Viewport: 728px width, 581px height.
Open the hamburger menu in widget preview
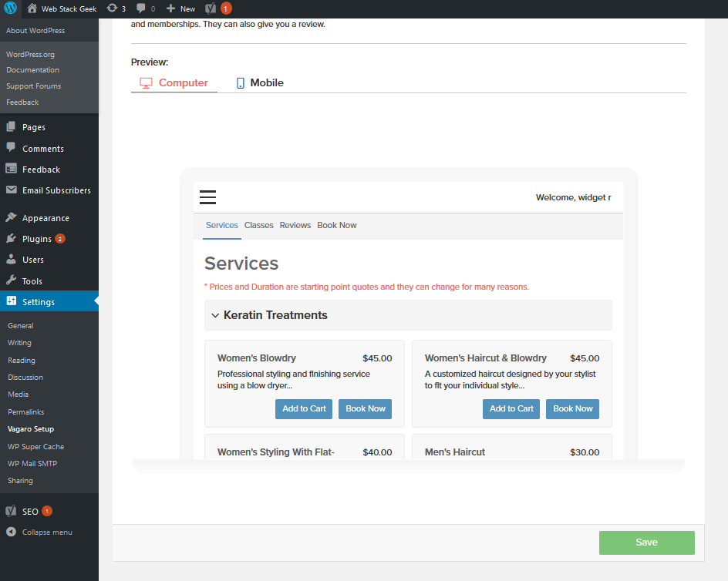[207, 197]
